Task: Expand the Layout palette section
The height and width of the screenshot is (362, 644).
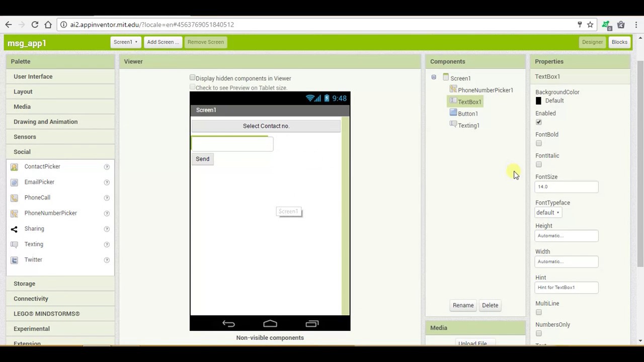Action: 60,92
